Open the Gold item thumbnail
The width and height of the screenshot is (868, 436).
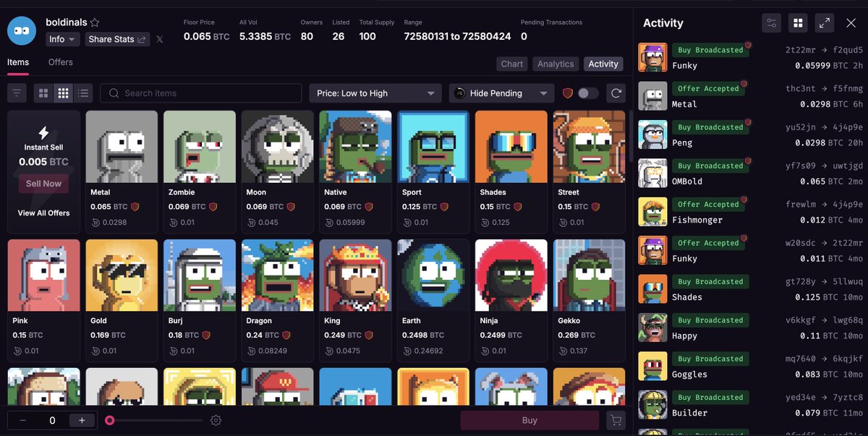122,275
